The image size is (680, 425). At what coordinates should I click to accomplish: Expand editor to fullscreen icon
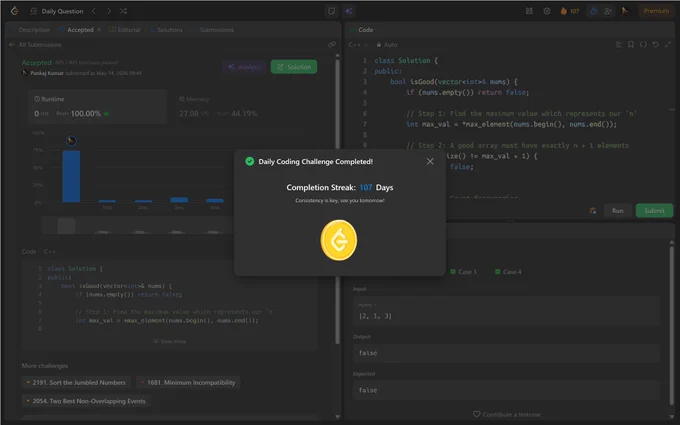point(668,45)
